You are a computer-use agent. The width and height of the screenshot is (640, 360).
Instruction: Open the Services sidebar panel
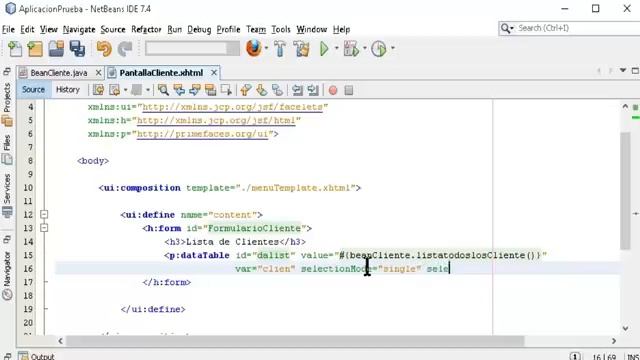[7, 196]
